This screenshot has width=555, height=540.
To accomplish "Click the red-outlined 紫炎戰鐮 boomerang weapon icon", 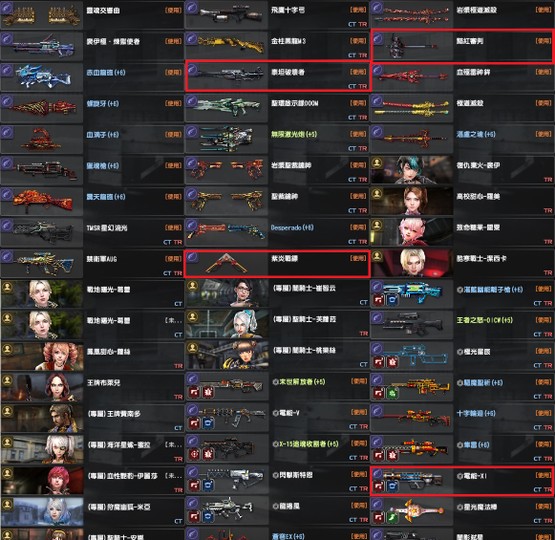I will tap(227, 264).
